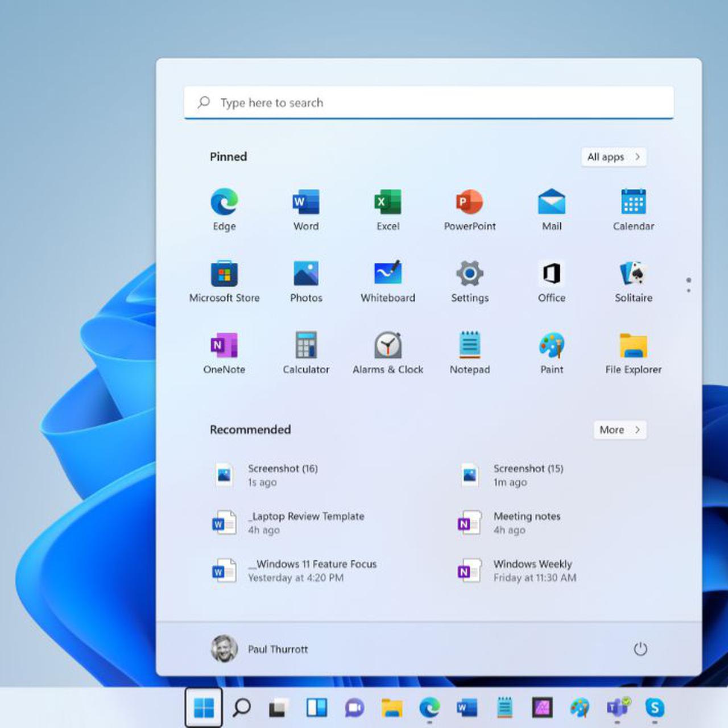Image resolution: width=728 pixels, height=728 pixels.
Task: Open the Chat taskbar icon
Action: (354, 708)
